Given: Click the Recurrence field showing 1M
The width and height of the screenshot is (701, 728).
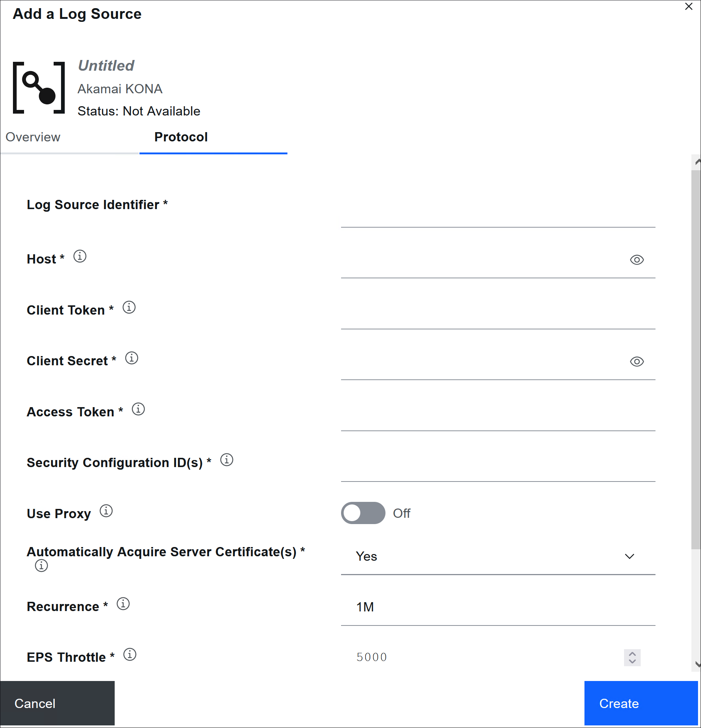Looking at the screenshot, I should [x=498, y=607].
